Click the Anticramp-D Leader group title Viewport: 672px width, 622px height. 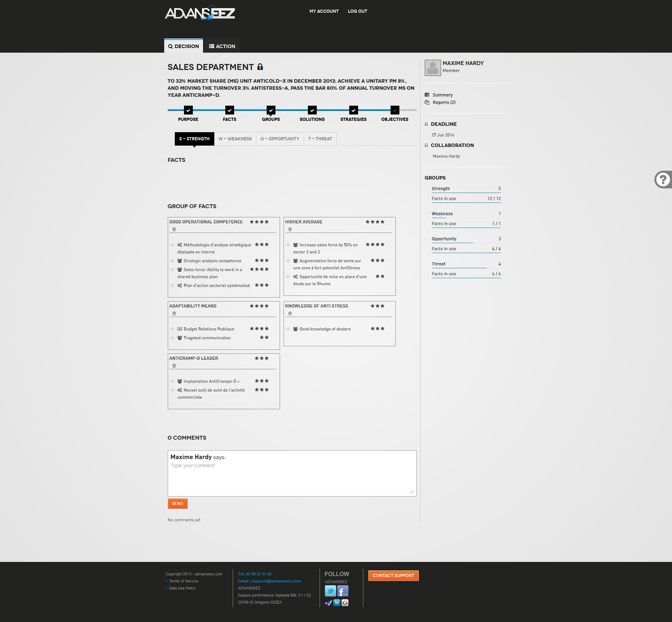point(194,358)
